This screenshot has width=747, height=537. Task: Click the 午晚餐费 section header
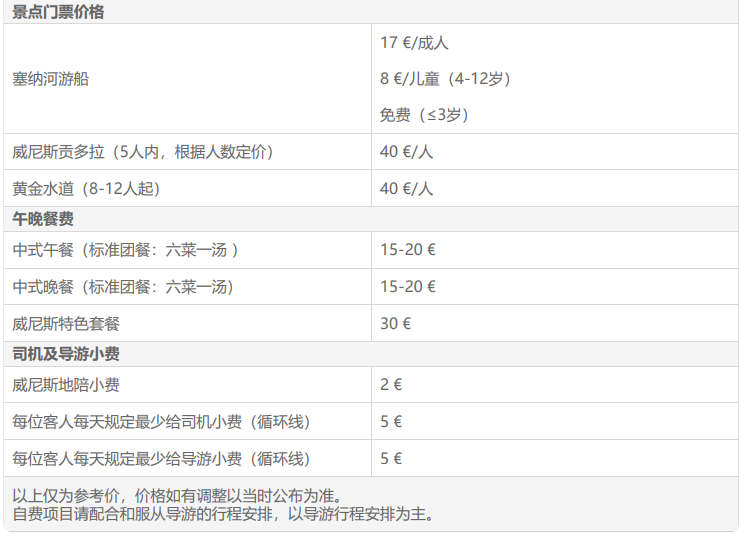tap(43, 219)
